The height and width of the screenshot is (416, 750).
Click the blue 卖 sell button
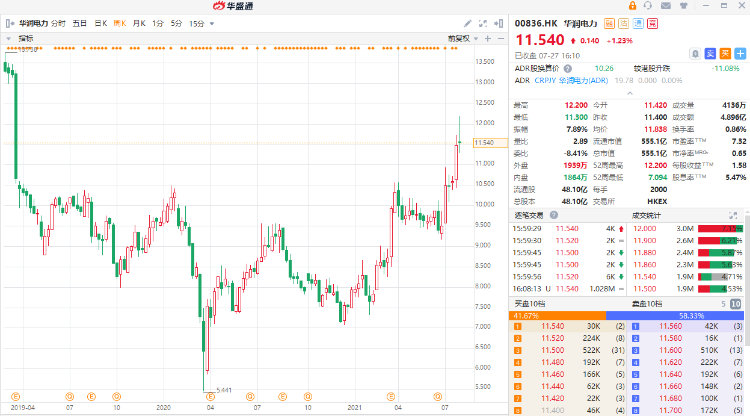[x=711, y=54]
